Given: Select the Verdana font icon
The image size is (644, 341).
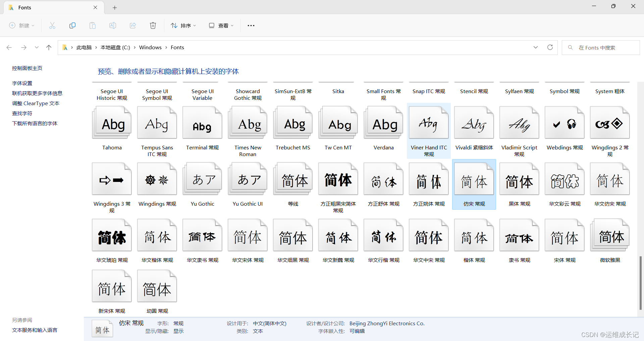Looking at the screenshot, I should [x=383, y=123].
